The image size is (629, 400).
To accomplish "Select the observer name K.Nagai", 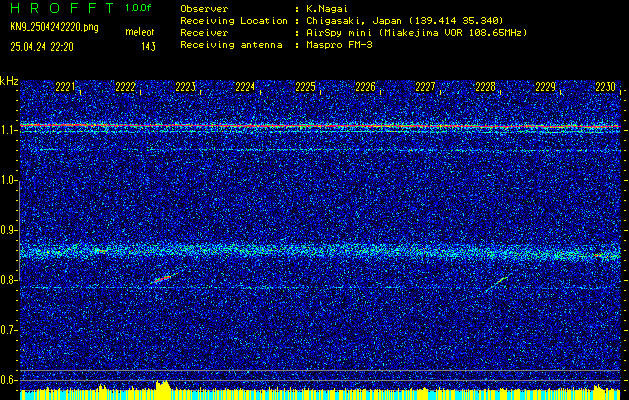I will 325,8.
